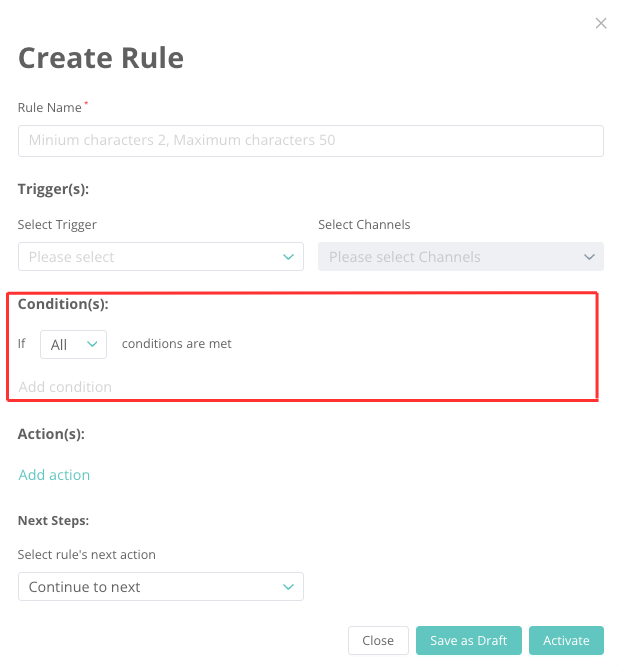Click the Action(s) section heading
Viewport: 623px width, 672px height.
51,434
